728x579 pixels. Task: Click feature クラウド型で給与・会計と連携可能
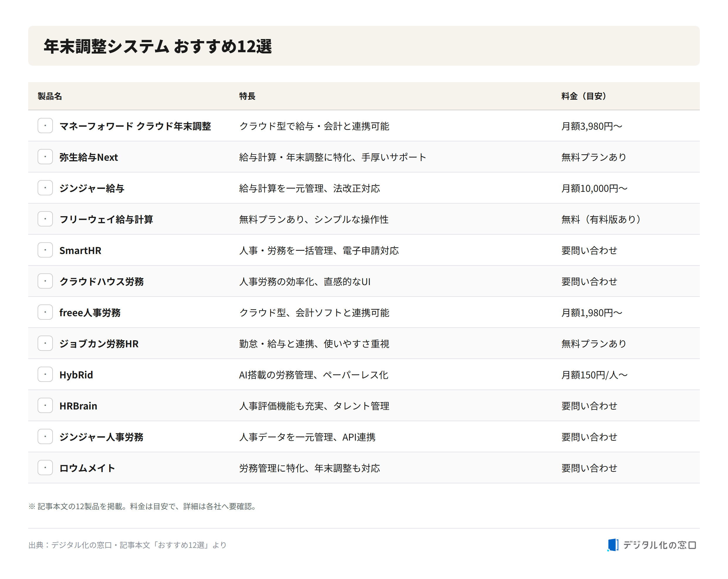pos(314,126)
